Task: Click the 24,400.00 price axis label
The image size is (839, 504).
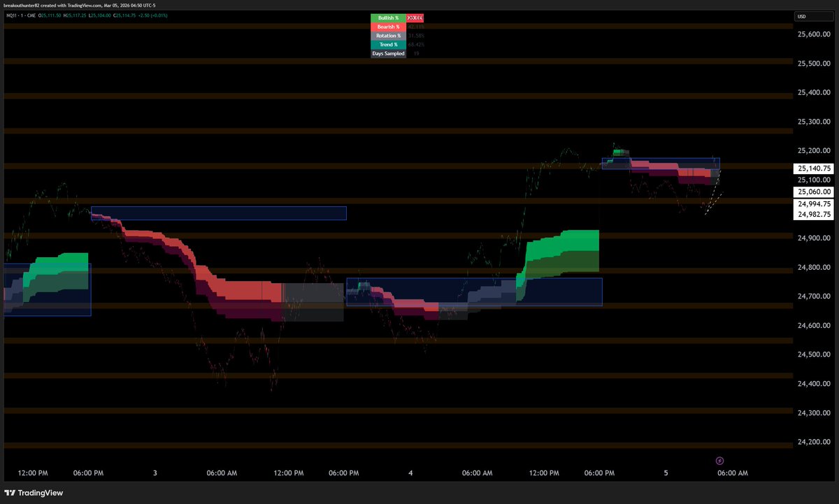Action: [814, 384]
